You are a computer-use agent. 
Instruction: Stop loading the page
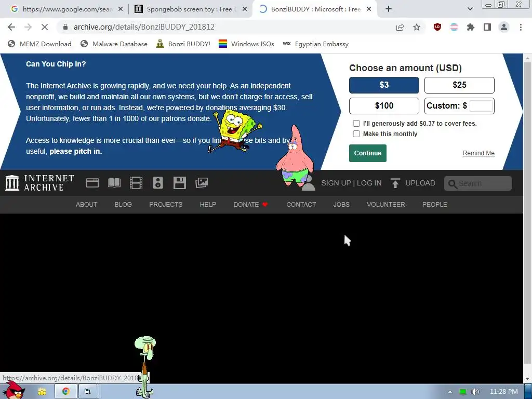(x=45, y=27)
